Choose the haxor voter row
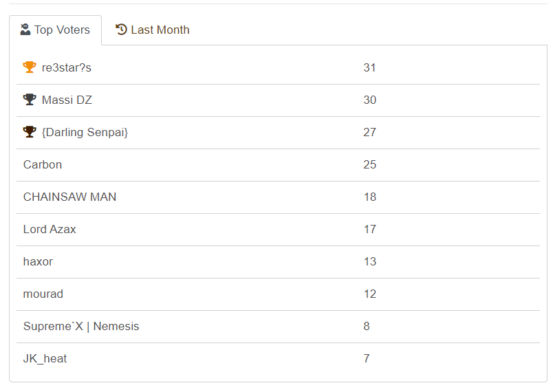 [38, 261]
